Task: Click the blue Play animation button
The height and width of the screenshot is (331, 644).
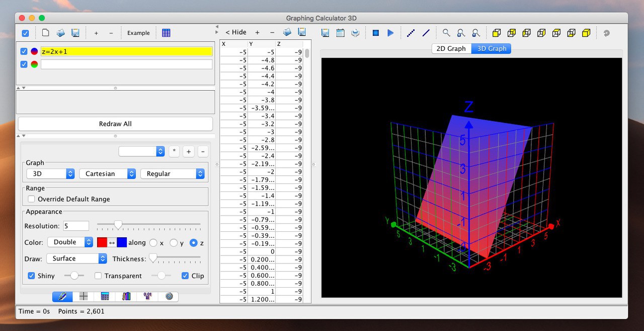Action: pyautogui.click(x=390, y=33)
